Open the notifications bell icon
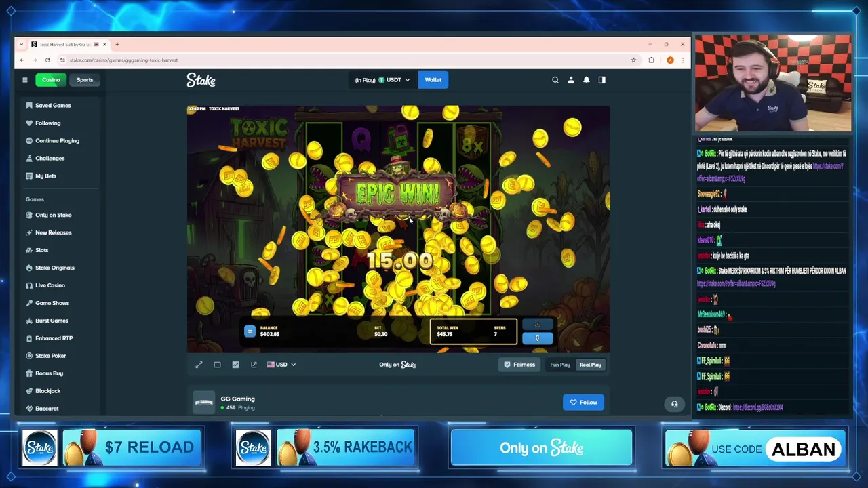868x488 pixels. pos(587,80)
